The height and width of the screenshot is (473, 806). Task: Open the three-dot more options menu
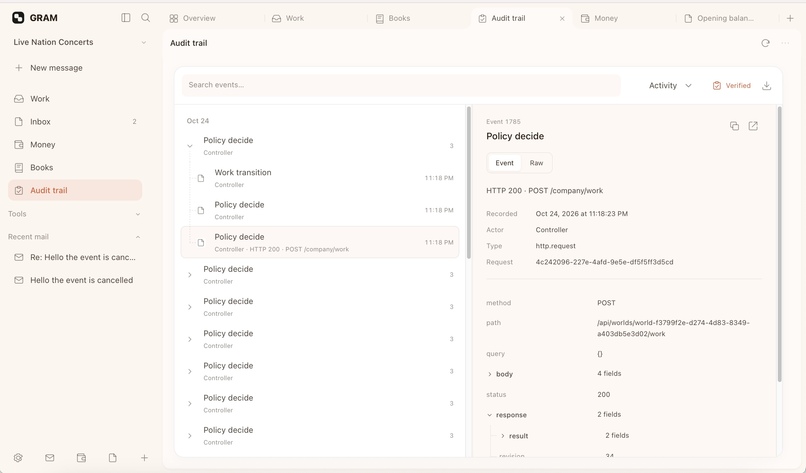(785, 43)
